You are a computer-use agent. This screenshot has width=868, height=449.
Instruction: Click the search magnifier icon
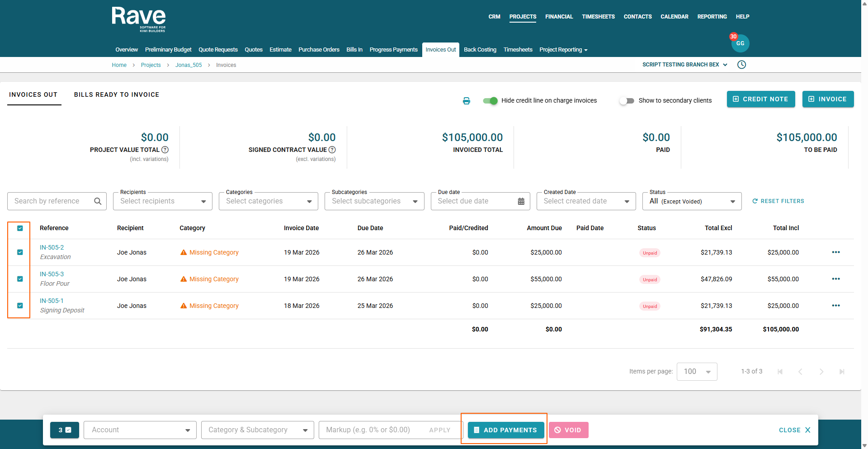tap(98, 201)
